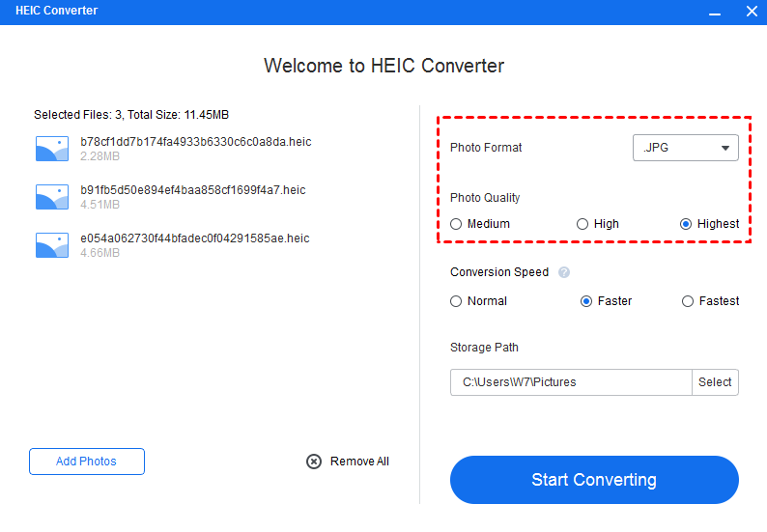Select Medium photo quality
767x532 pixels.
coord(456,224)
